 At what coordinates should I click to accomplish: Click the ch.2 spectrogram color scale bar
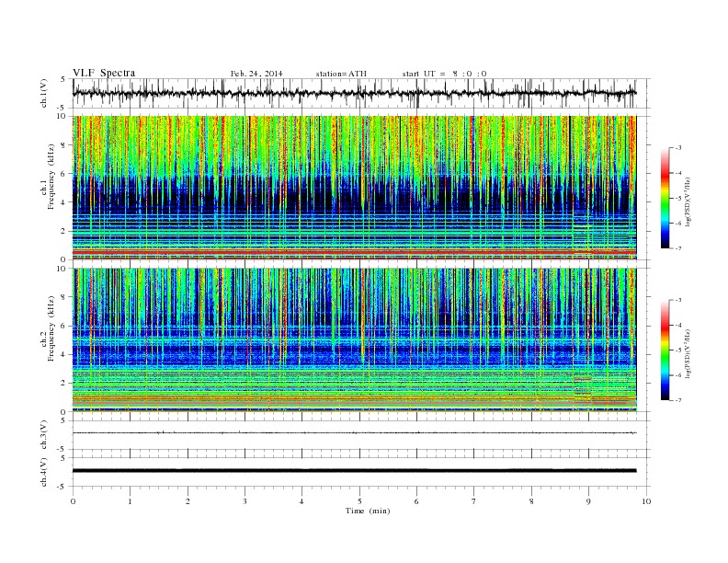tap(665, 350)
